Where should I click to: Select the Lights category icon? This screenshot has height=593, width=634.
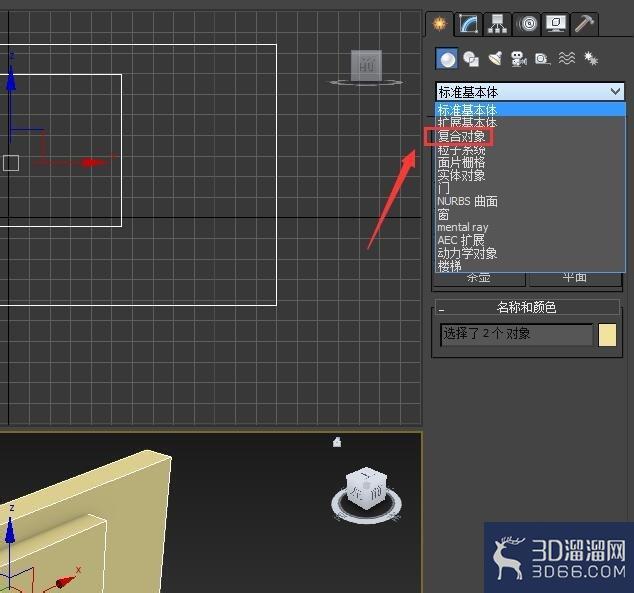(495, 59)
